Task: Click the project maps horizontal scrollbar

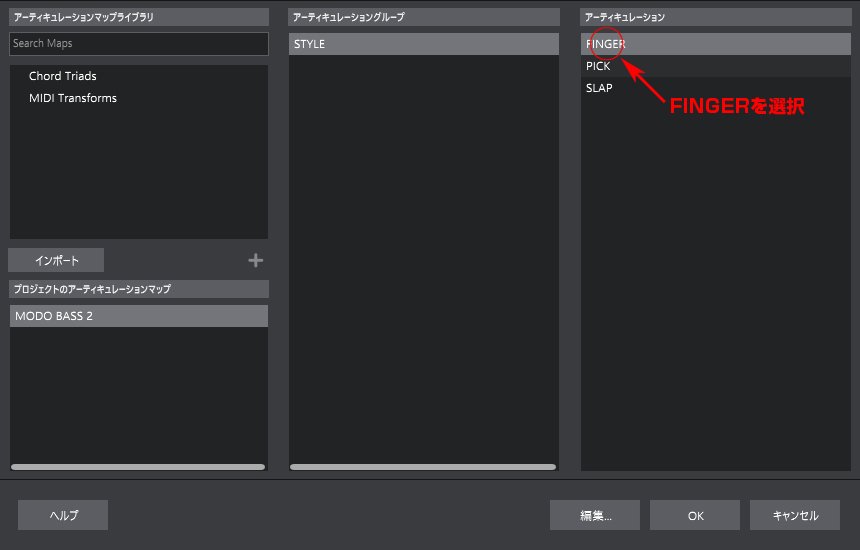Action: pos(138,467)
